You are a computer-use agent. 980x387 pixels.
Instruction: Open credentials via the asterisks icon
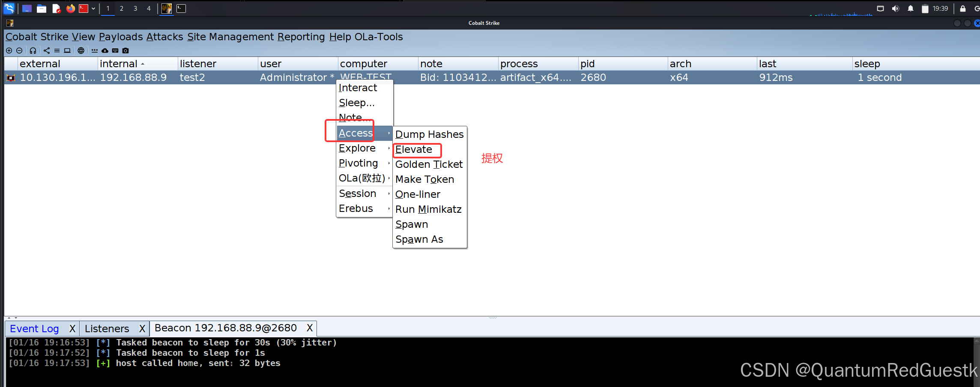tap(95, 51)
